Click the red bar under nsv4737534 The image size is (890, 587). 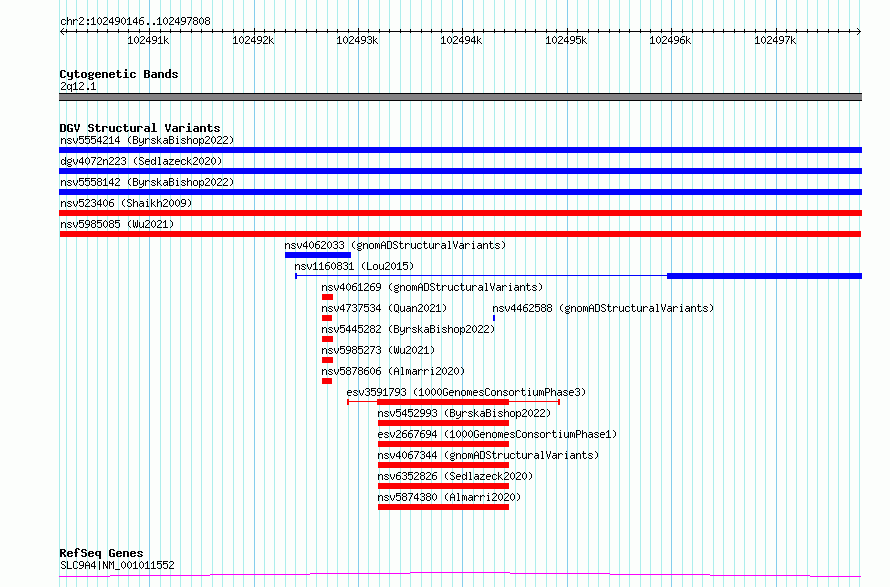[x=327, y=318]
